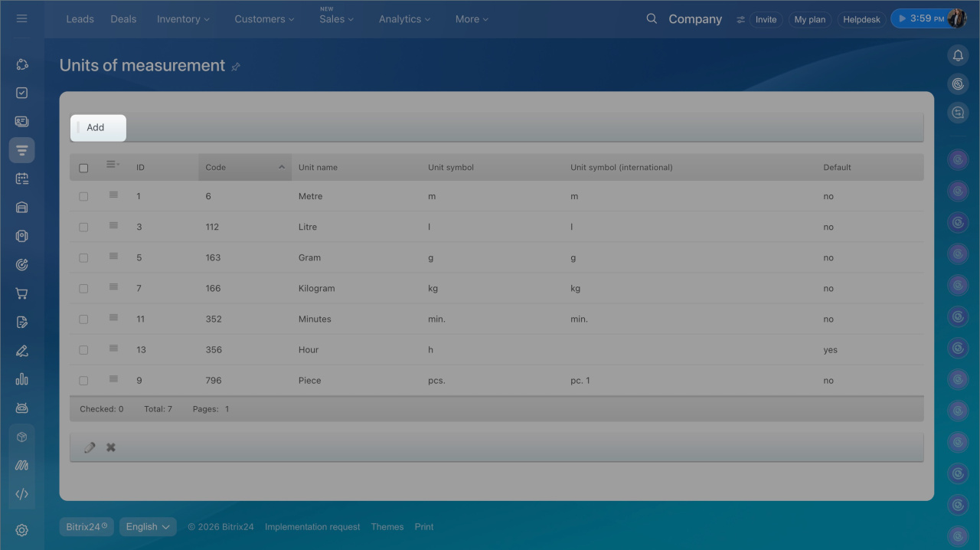
Task: Pin page using icon beside title
Action: coord(236,67)
